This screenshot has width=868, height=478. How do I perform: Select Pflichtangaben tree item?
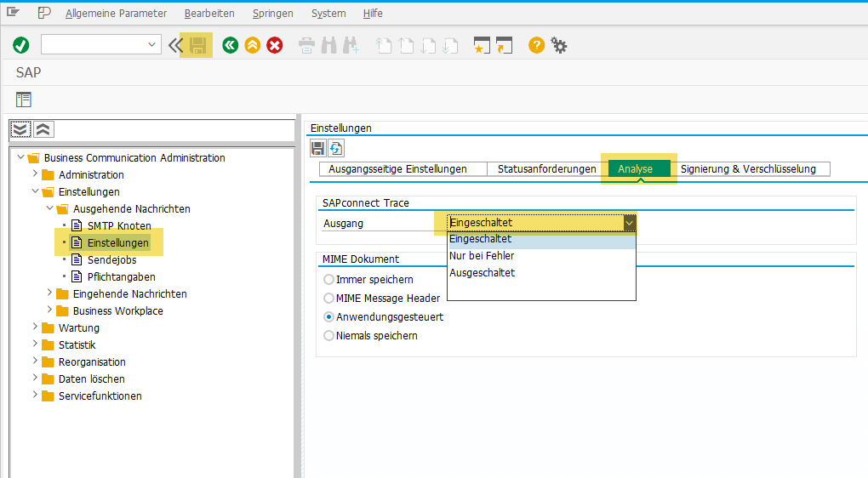pyautogui.click(x=121, y=276)
